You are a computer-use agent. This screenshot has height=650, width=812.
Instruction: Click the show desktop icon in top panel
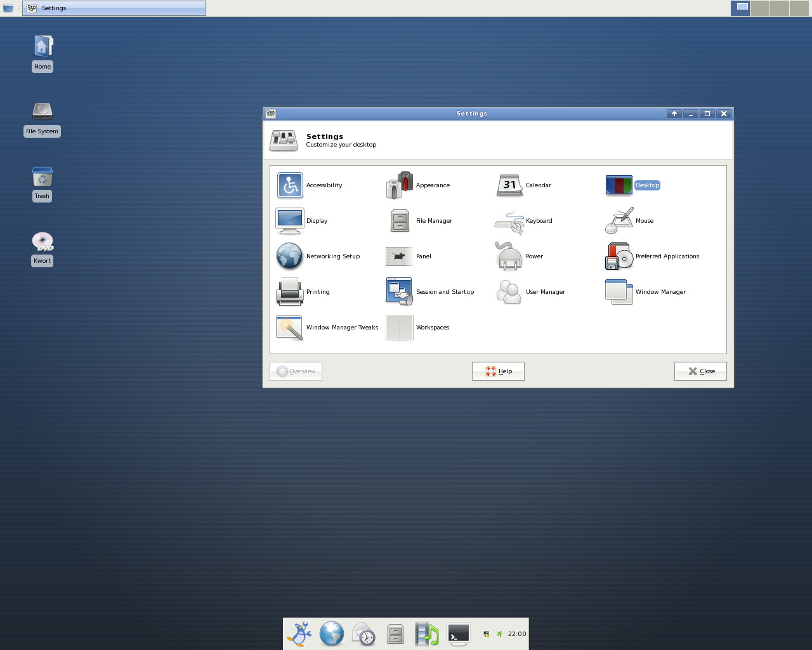[8, 8]
